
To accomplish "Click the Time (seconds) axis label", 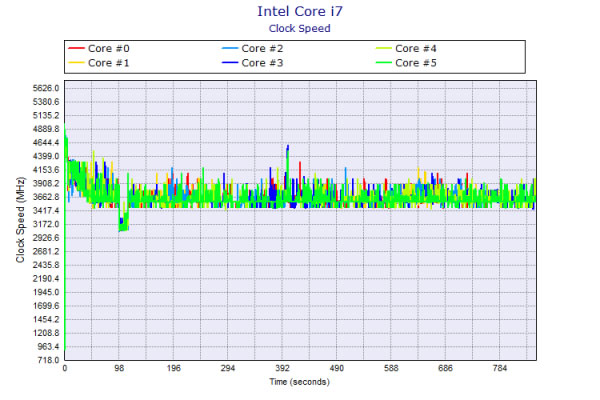I will (x=300, y=382).
